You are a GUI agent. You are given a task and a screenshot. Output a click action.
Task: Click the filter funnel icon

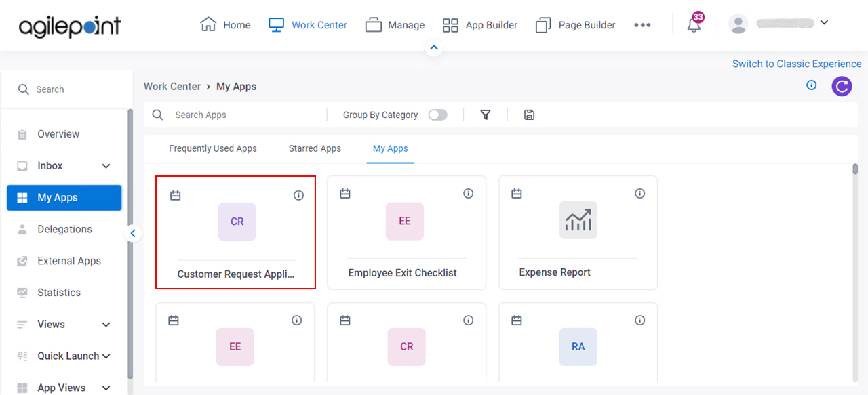[x=486, y=115]
